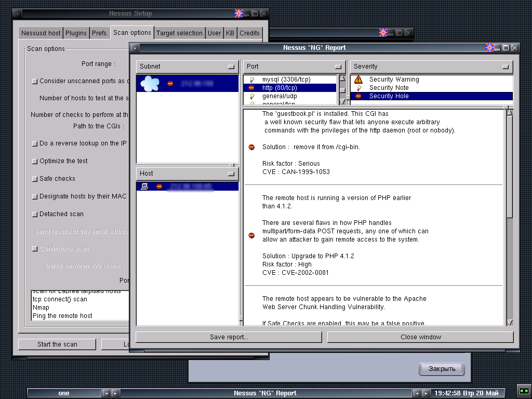Open the 'Prefs.' tab
The height and width of the screenshot is (399, 532).
point(100,33)
